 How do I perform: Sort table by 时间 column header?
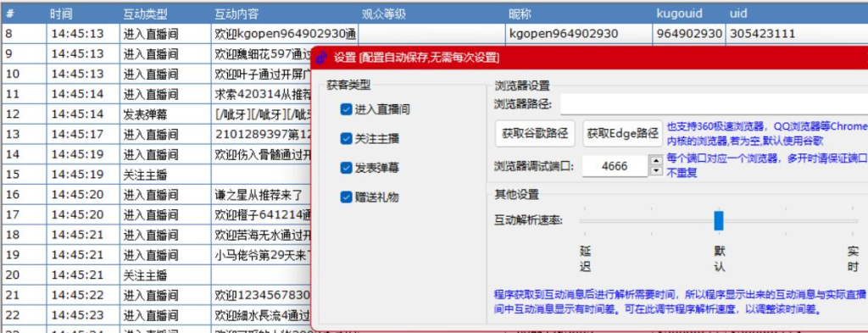[x=83, y=14]
